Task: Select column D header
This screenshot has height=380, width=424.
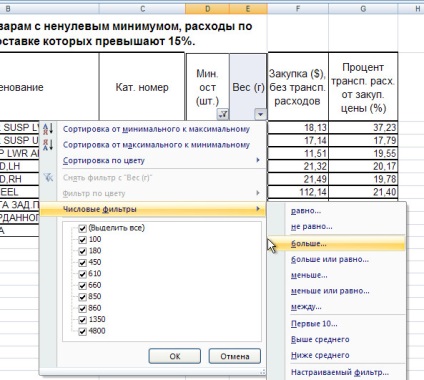Action: (x=207, y=9)
